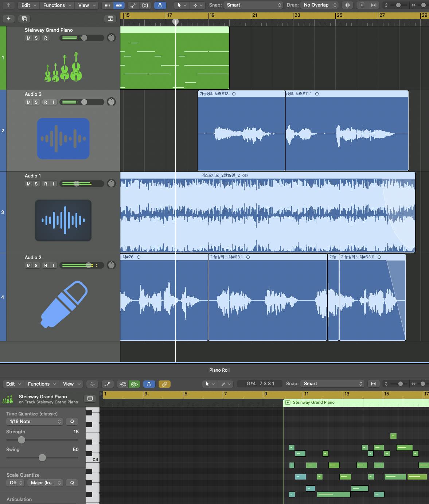
Task: Click the waveform zoom icon in tracks toolbar
Action: point(348,5)
